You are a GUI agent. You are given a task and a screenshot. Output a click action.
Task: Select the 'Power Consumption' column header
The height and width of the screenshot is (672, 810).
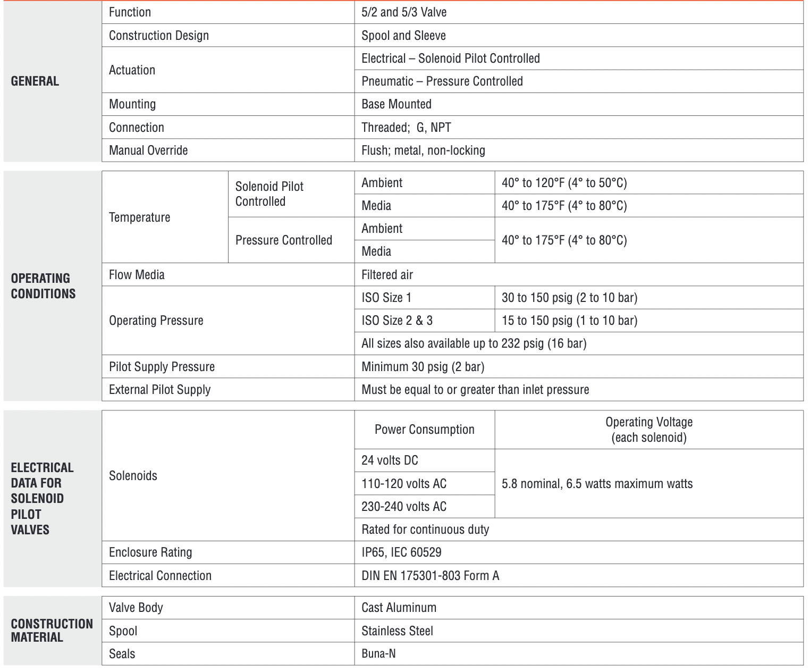point(425,430)
